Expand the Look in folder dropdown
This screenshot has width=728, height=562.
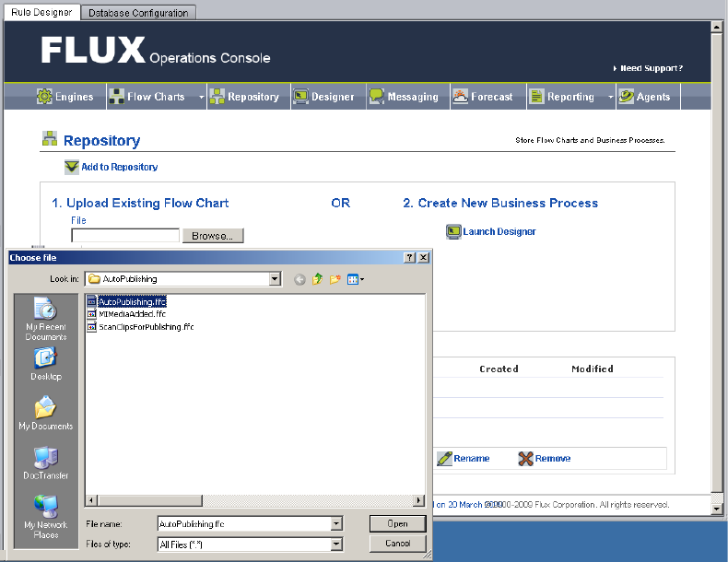pos(275,279)
